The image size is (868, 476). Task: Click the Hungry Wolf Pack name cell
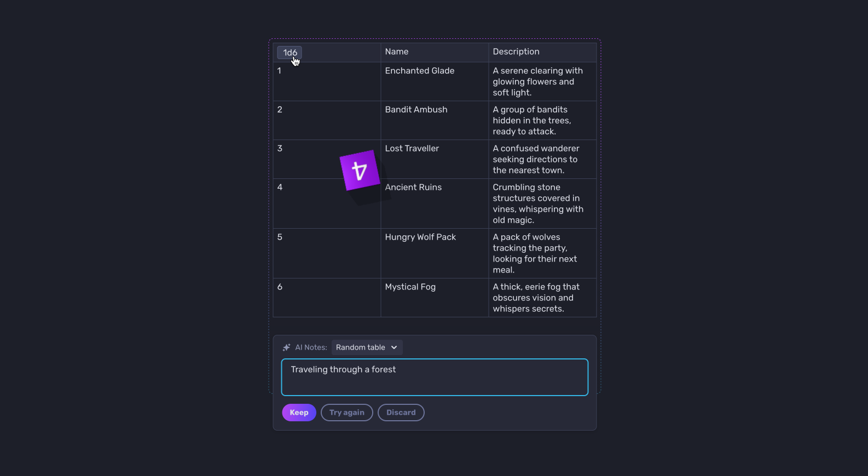point(435,253)
